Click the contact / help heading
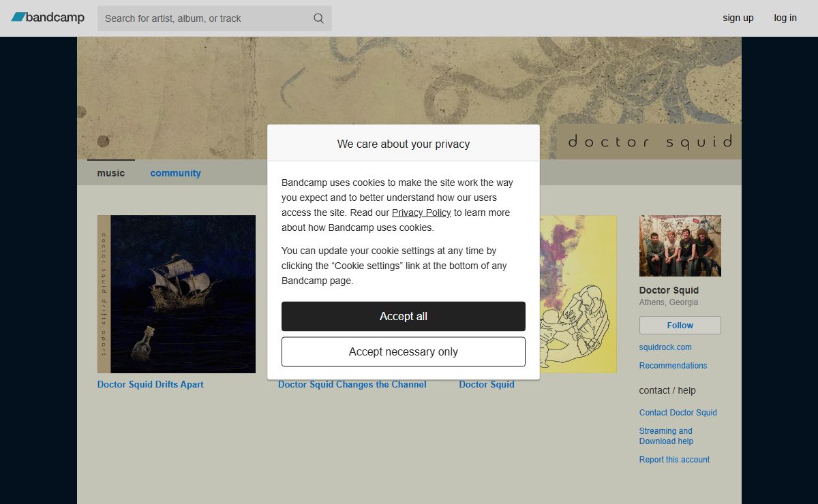This screenshot has width=818, height=504. pyautogui.click(x=667, y=390)
